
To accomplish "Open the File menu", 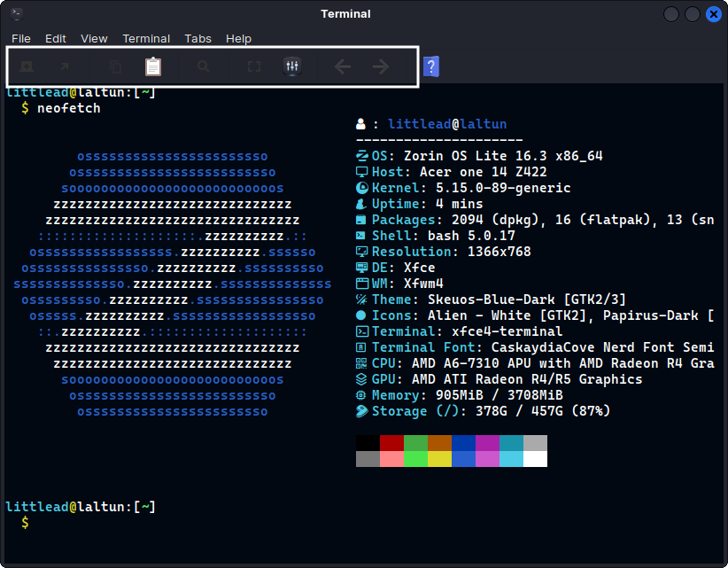I will [x=21, y=39].
